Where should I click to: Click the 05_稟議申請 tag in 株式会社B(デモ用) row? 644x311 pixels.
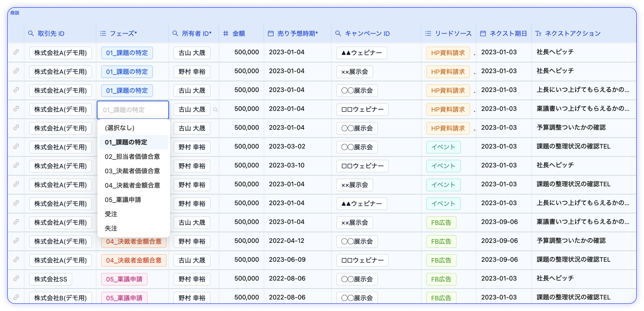coord(124,298)
